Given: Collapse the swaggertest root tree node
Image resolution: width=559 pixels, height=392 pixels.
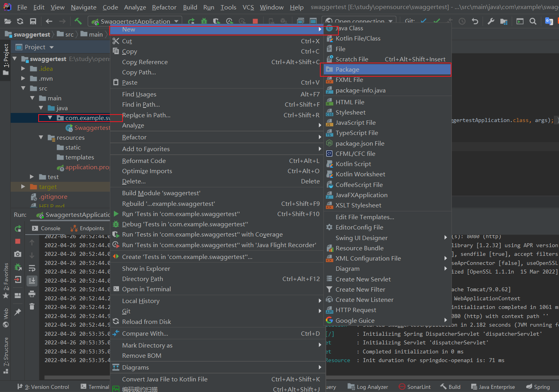Looking at the screenshot, I should coord(15,59).
